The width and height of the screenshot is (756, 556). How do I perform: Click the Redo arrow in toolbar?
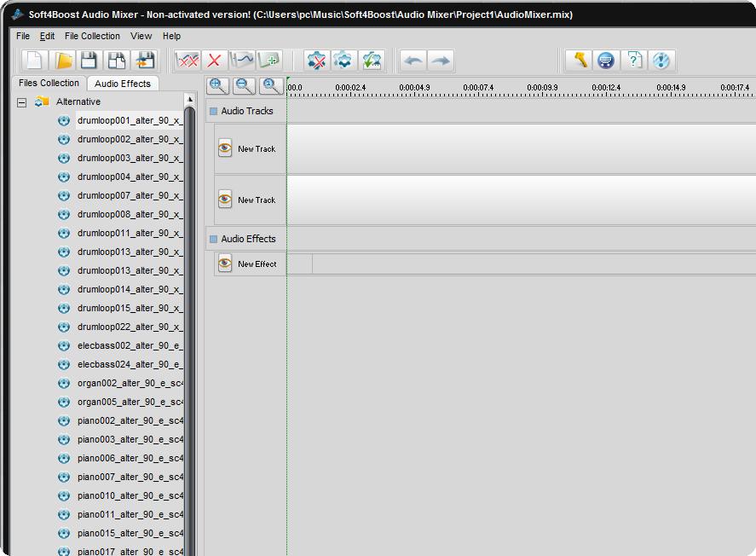[440, 61]
